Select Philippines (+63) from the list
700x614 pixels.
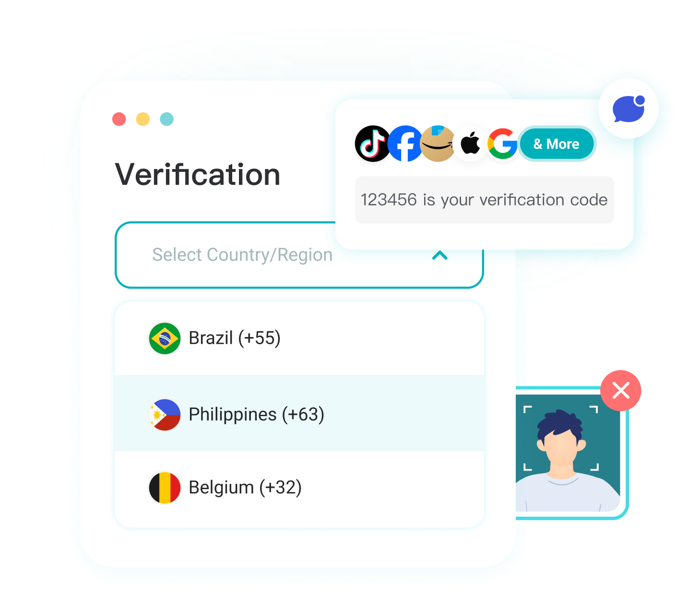coord(299,413)
